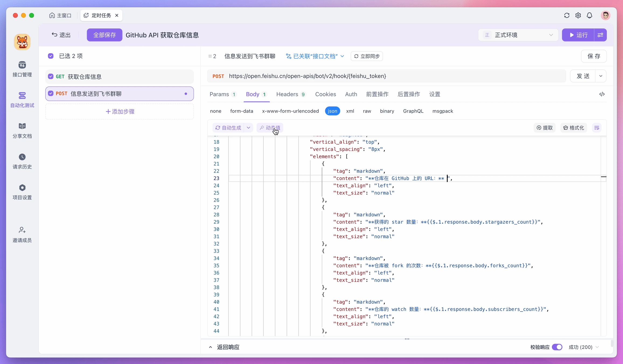Expand the 自动生成 dropdown arrow

(x=248, y=128)
